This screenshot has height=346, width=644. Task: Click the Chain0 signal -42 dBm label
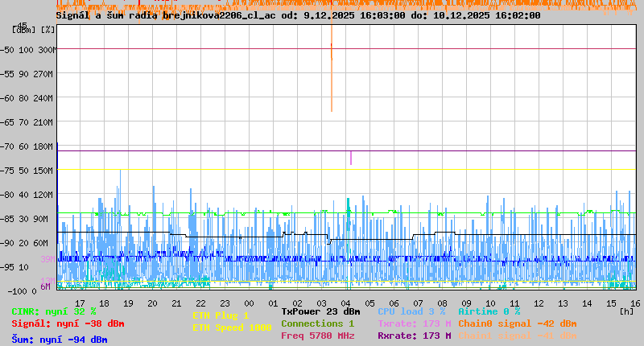[517, 323]
